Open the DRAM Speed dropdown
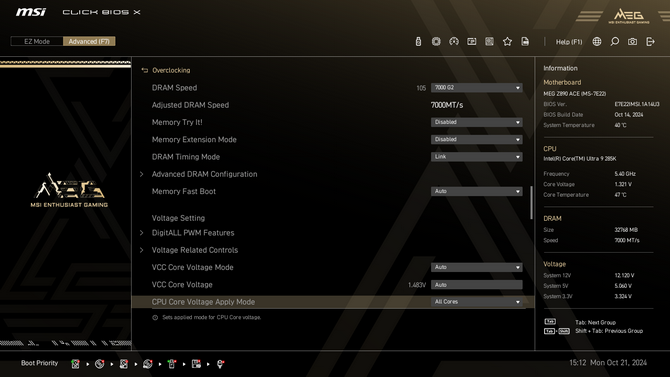670x377 pixels. (476, 88)
